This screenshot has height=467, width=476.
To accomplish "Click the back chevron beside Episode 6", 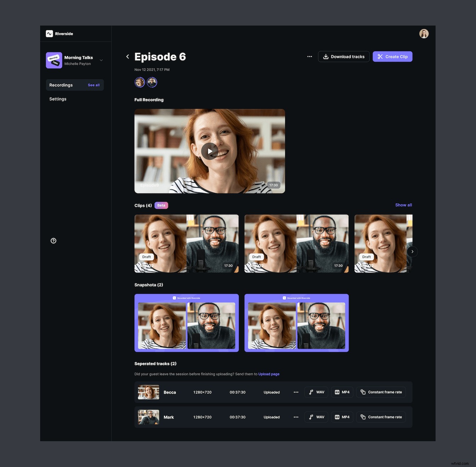I will (127, 56).
